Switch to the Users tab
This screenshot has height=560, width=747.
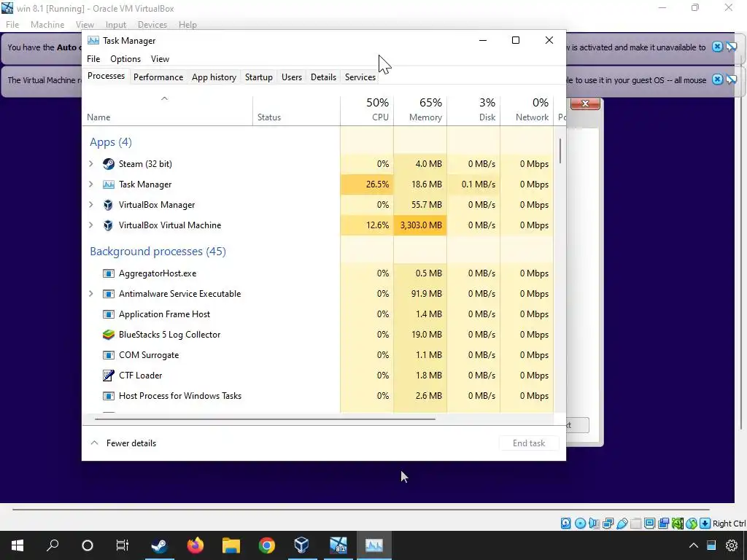pyautogui.click(x=292, y=77)
